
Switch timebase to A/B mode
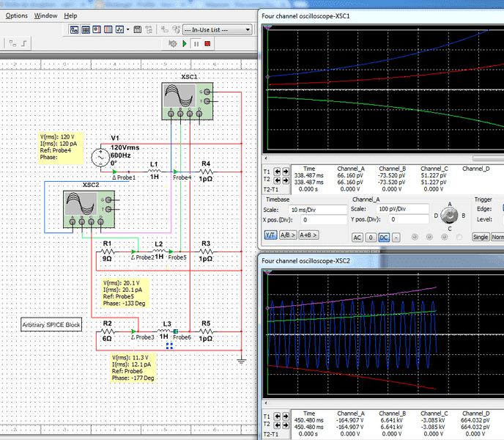pyautogui.click(x=288, y=235)
